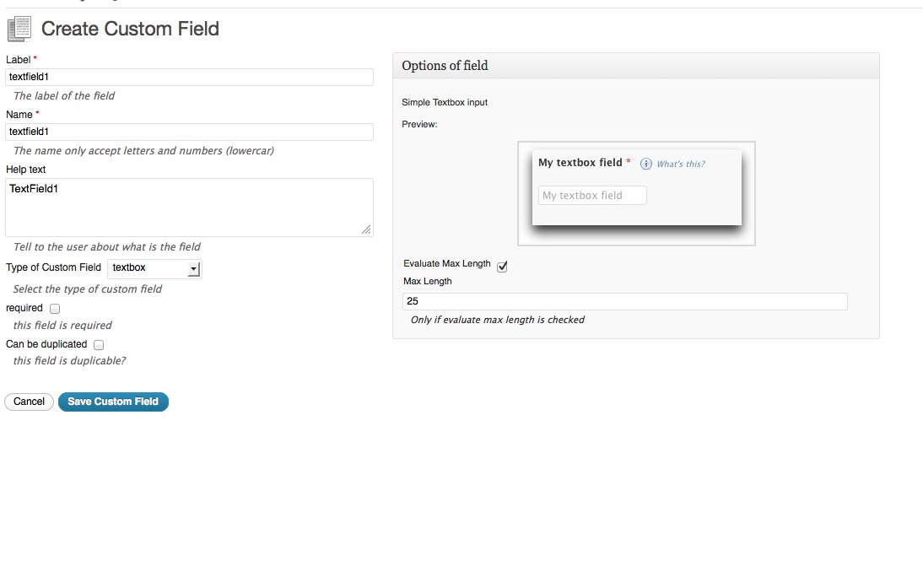Image resolution: width=923 pixels, height=588 pixels.
Task: Click the info icon next to What's this?
Action: (646, 164)
